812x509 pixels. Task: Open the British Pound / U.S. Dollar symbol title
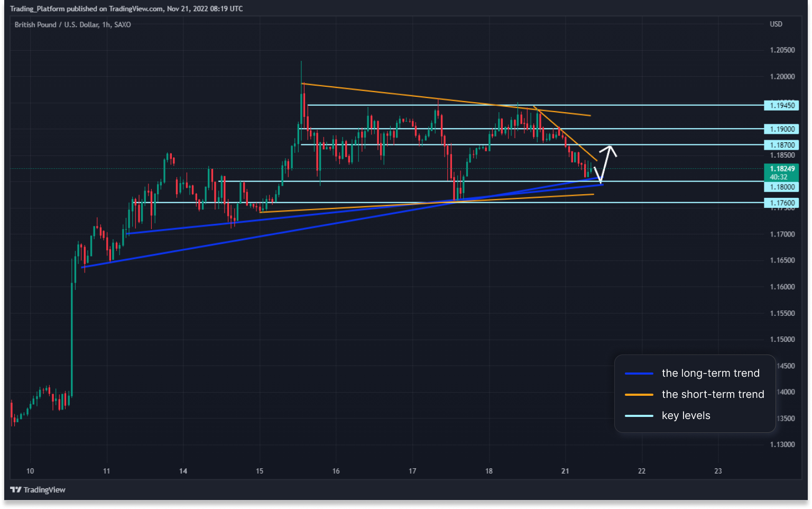(x=72, y=25)
